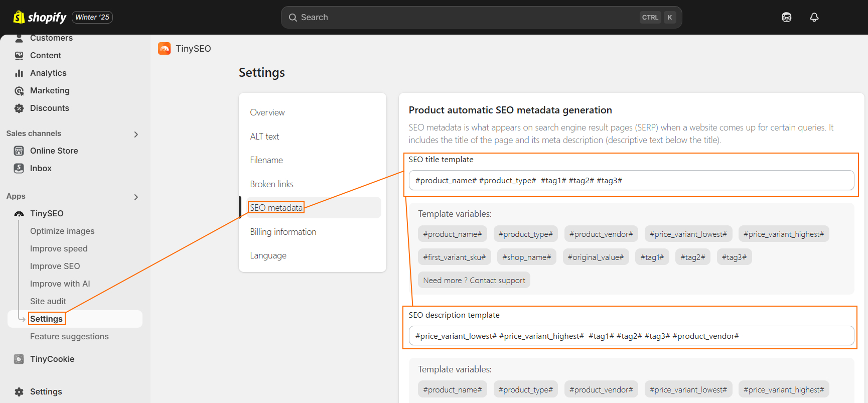The image size is (868, 403).
Task: Insert #product_name# in title variables
Action: [453, 234]
